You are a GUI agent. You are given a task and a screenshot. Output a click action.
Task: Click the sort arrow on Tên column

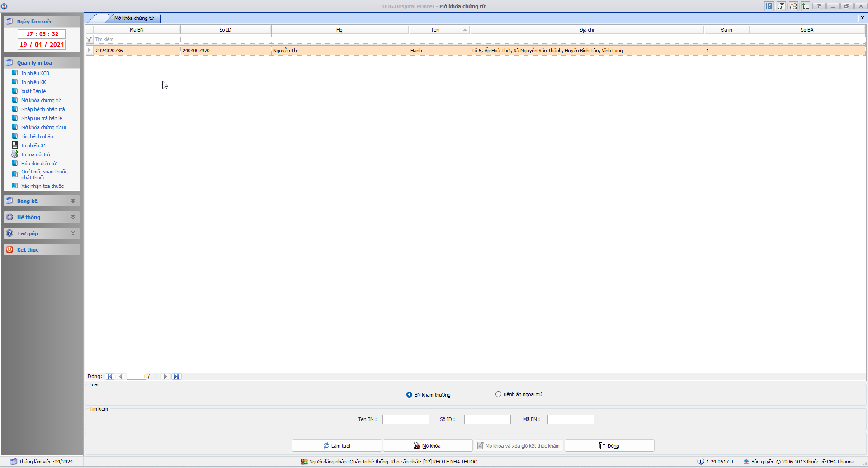coord(465,30)
